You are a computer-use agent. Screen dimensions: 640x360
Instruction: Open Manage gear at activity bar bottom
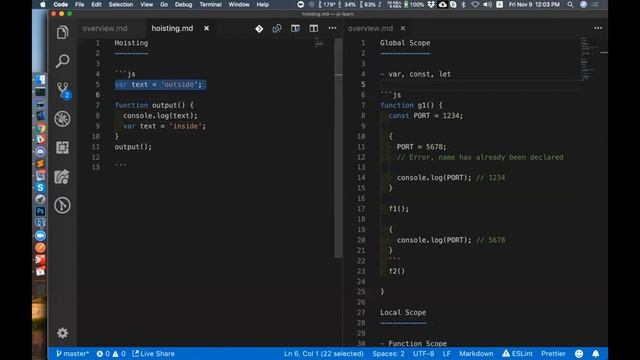point(62,333)
